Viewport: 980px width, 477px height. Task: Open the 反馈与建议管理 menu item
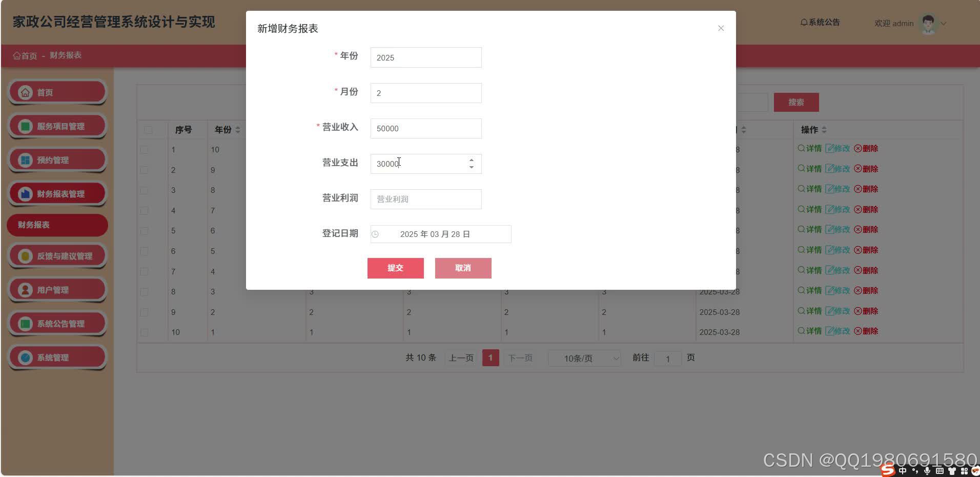[57, 255]
